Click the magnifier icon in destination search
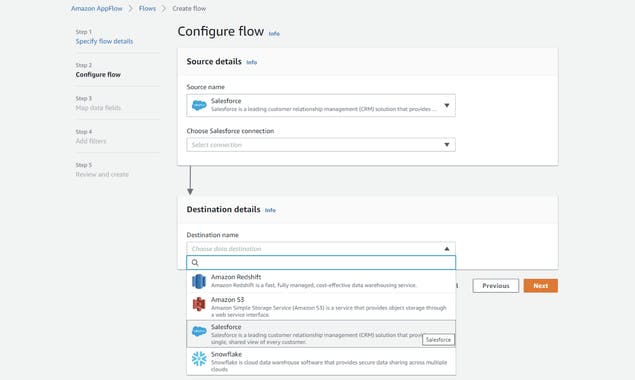Screen dimensions: 635x380 (195, 263)
